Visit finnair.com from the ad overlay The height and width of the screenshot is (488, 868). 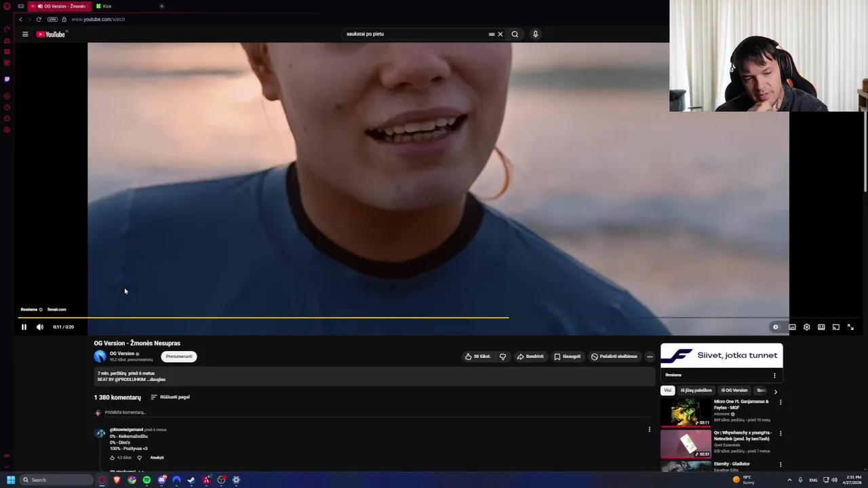click(57, 310)
